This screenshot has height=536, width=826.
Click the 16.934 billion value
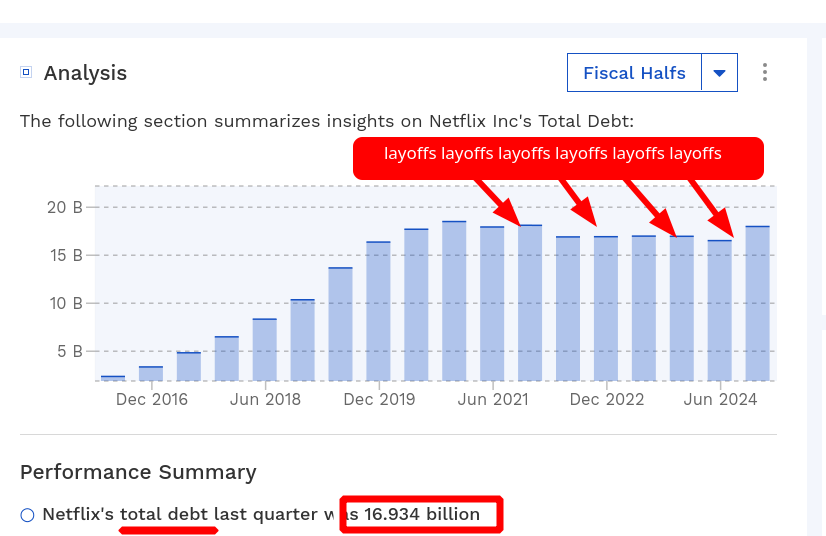tap(421, 514)
